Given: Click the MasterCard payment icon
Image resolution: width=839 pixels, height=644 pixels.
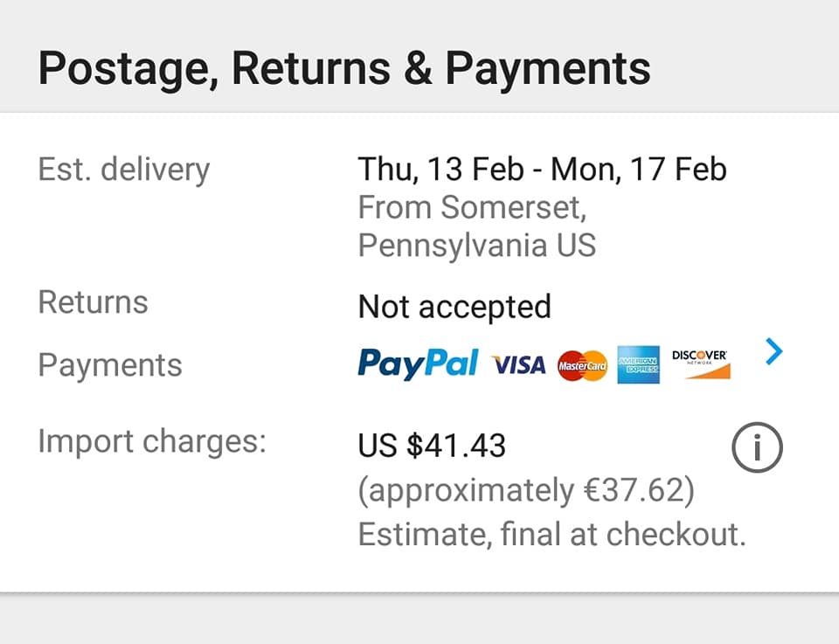Looking at the screenshot, I should tap(582, 365).
